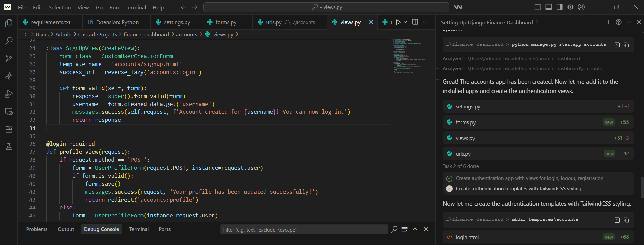The height and width of the screenshot is (245, 644).
Task: Open the Extensions view
Action: [x=9, y=129]
